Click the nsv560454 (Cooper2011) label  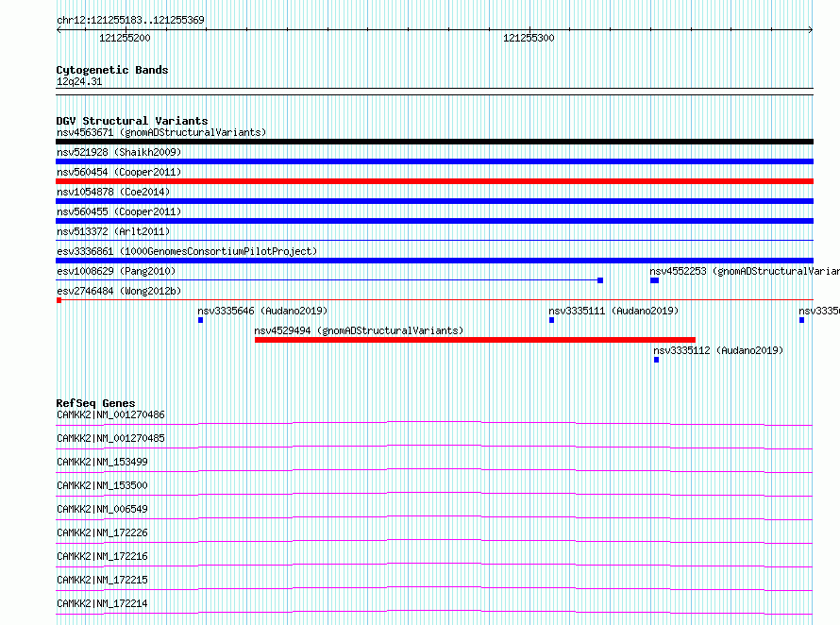(x=119, y=172)
